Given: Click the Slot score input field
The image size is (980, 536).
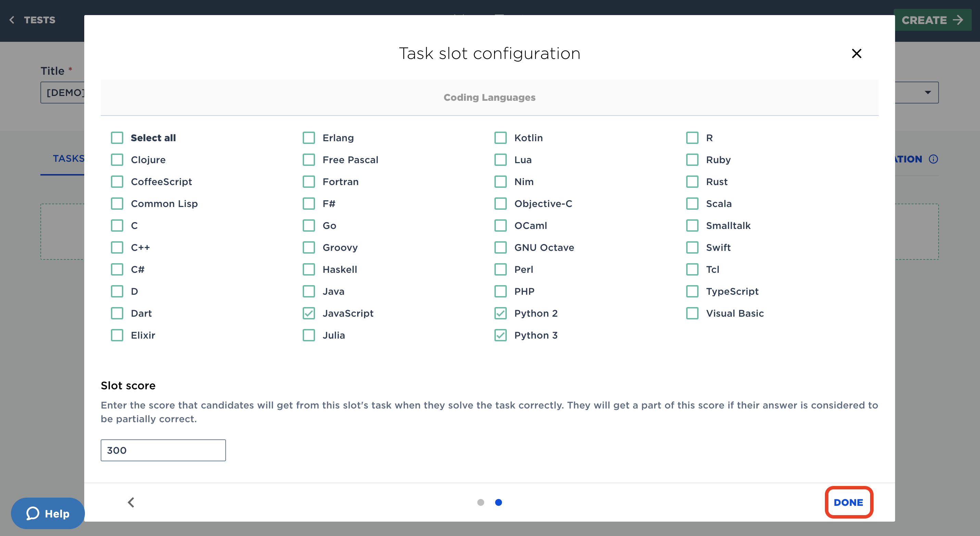Looking at the screenshot, I should pos(163,450).
